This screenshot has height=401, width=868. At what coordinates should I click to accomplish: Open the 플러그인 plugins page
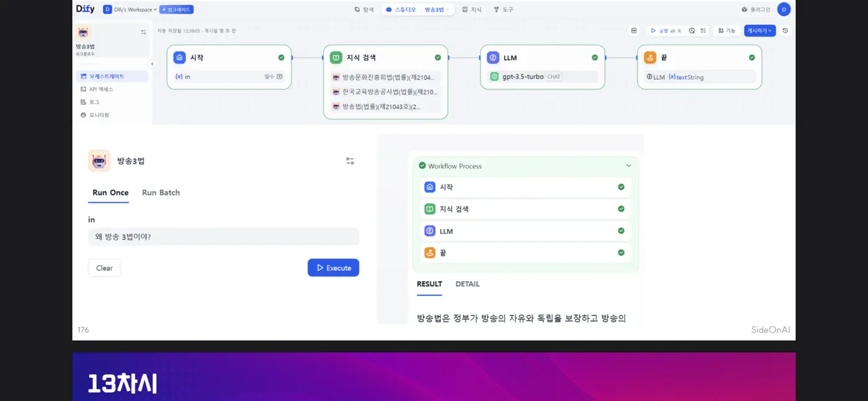(756, 9)
